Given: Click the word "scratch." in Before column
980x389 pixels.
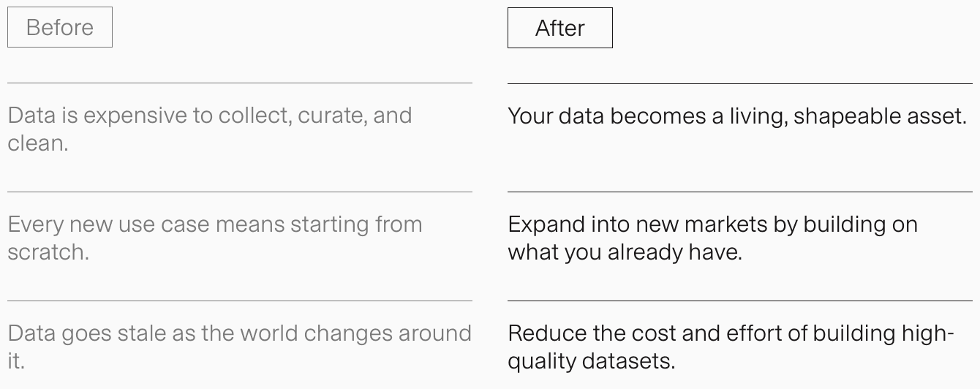Looking at the screenshot, I should (x=48, y=252).
